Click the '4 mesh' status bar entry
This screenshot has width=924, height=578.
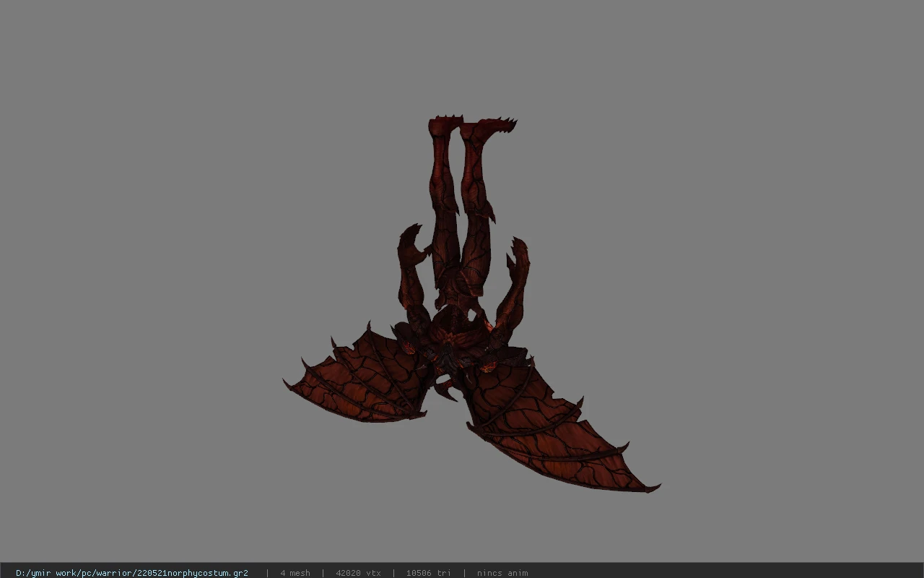295,573
